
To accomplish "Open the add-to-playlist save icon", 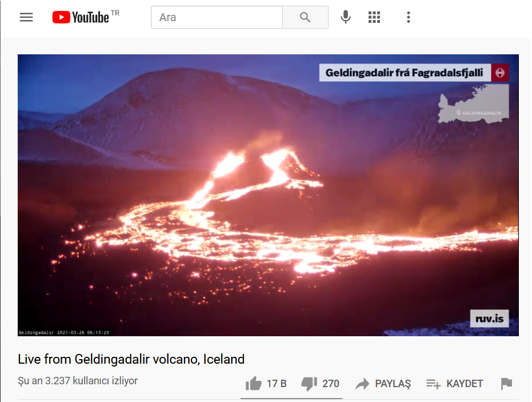I will pyautogui.click(x=433, y=384).
